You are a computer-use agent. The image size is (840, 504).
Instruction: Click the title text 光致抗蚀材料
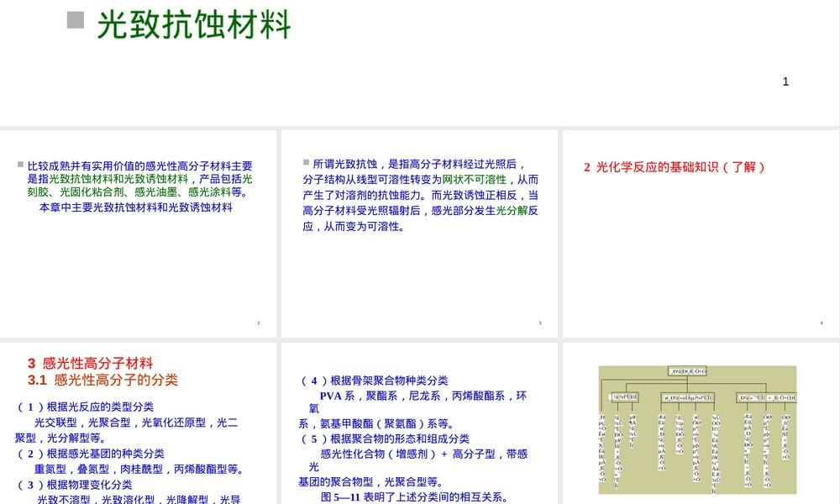click(194, 24)
